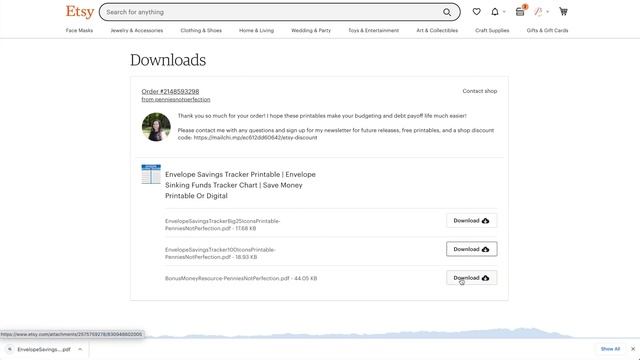This screenshot has width=640, height=360.
Task: Open Gifts & Gift Cards category
Action: [547, 31]
